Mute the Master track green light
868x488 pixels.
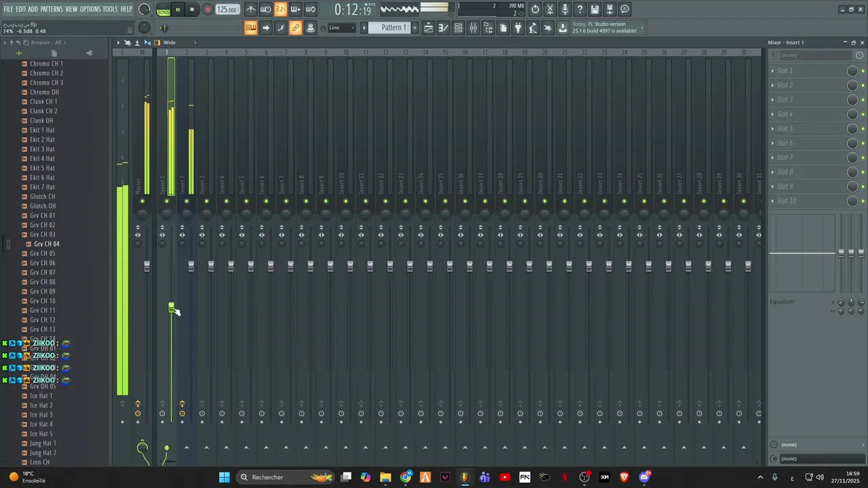click(x=142, y=201)
